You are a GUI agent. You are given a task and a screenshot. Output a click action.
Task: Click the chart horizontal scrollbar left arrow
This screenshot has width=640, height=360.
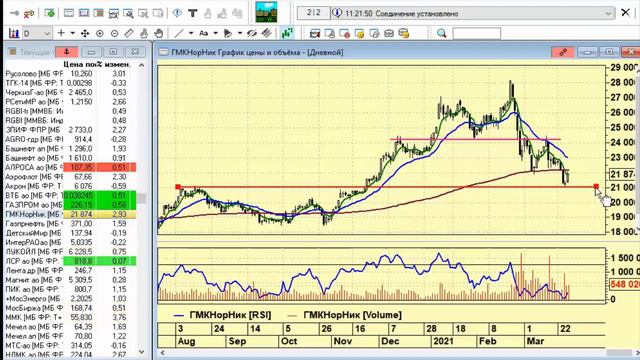162,353
